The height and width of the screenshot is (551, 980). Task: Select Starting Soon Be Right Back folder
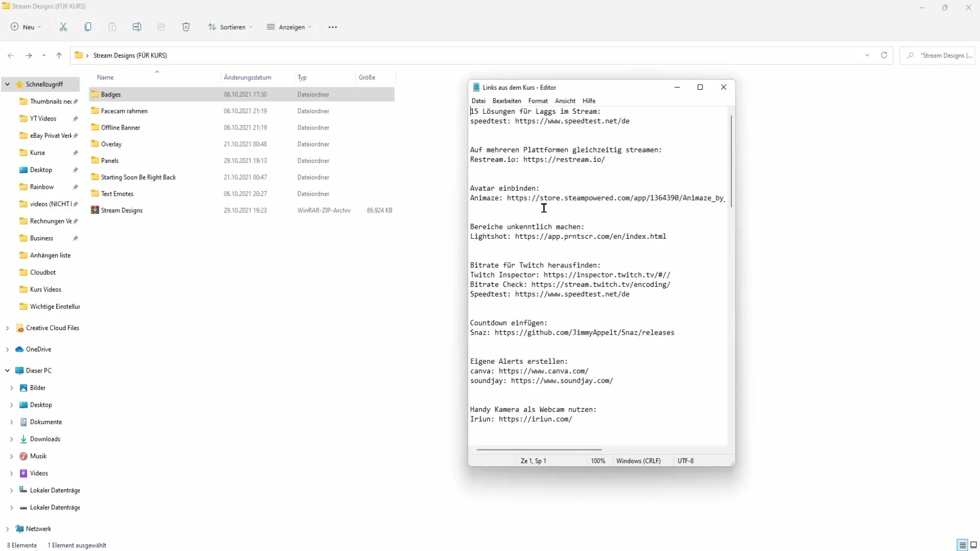click(241, 177)
